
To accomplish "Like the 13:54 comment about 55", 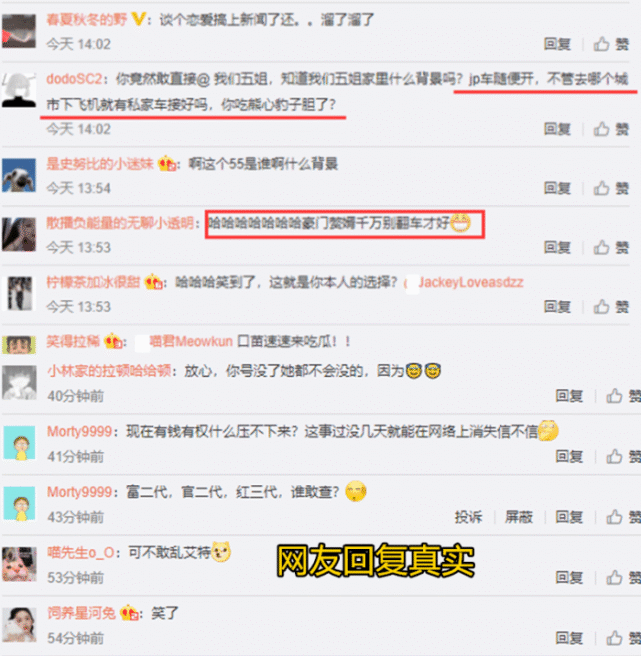I will coord(611,188).
